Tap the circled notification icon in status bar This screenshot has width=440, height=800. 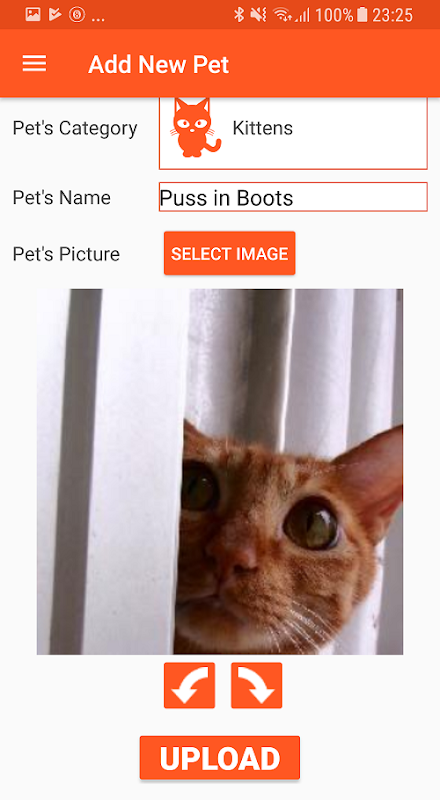click(x=77, y=15)
